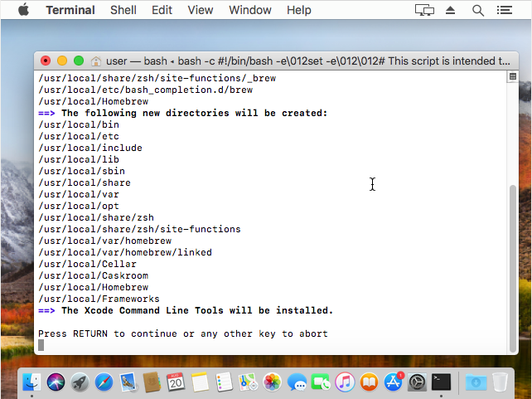Click the /usr/local/share line

(85, 182)
